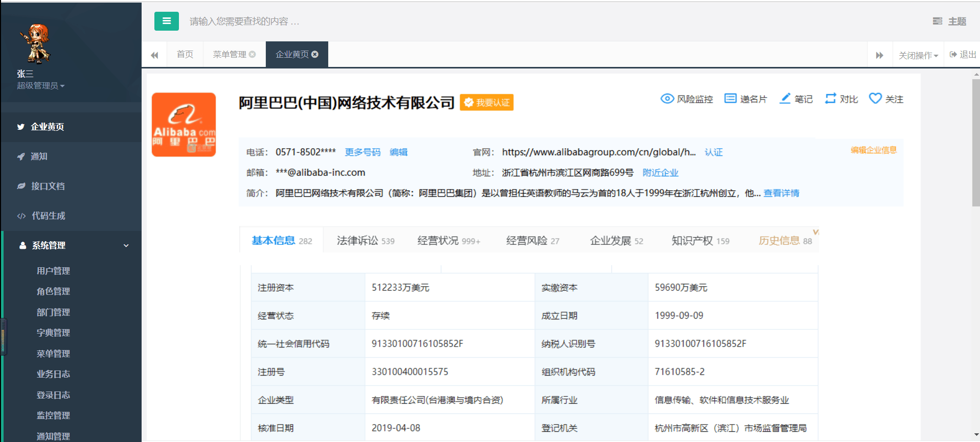Image resolution: width=980 pixels, height=442 pixels.
Task: Click the 512233万美元 registered capital value
Action: 400,288
